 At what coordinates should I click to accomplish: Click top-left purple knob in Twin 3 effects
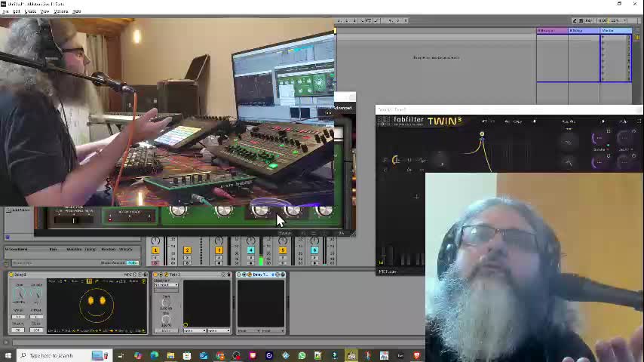[599, 139]
